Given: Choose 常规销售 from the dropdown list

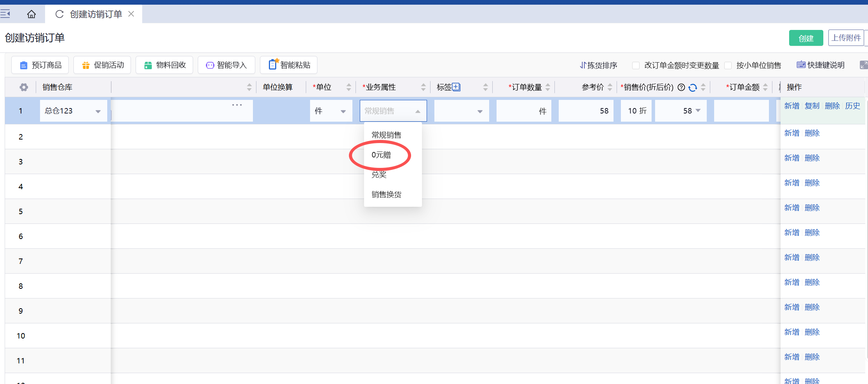Looking at the screenshot, I should point(393,135).
